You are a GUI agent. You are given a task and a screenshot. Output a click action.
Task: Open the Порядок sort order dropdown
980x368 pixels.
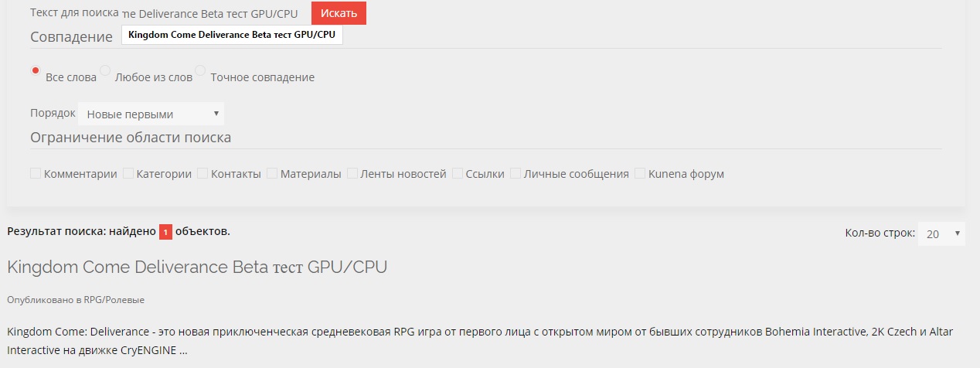tap(151, 114)
